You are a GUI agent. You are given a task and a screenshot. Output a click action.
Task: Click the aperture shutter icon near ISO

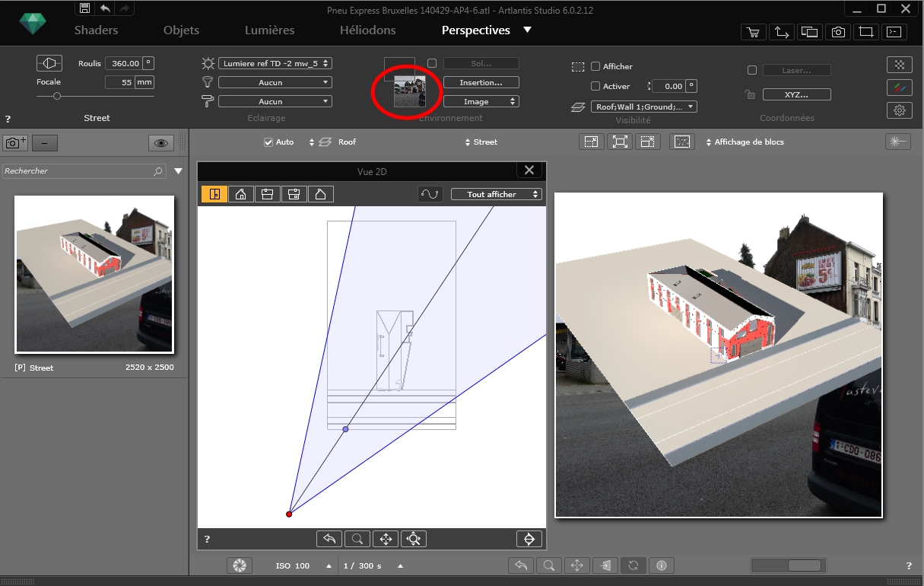click(x=239, y=565)
